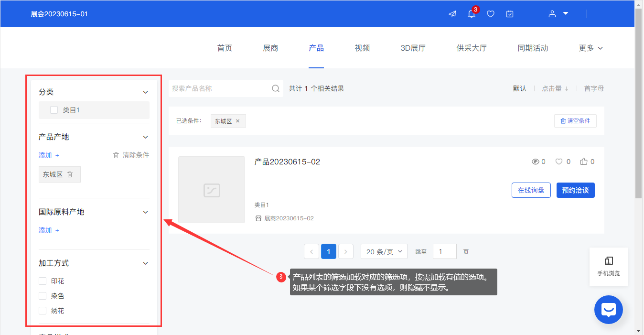
Task: Expand the user account dropdown
Action: pos(558,14)
